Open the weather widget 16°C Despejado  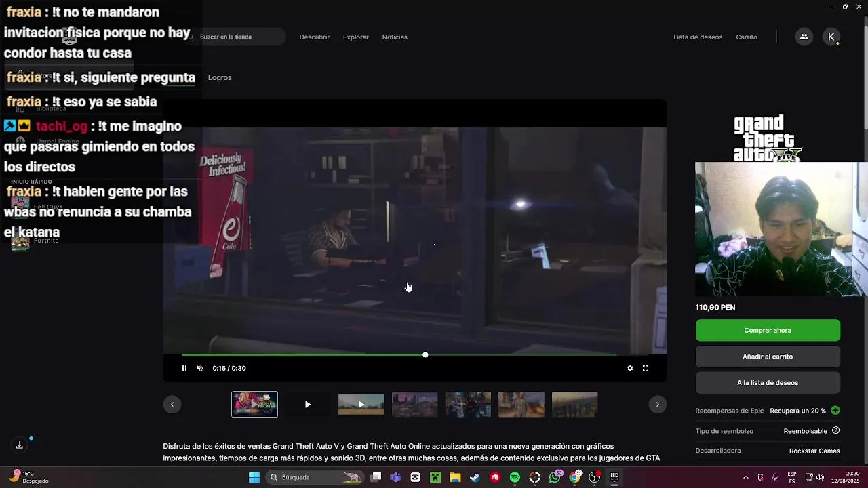(x=29, y=477)
